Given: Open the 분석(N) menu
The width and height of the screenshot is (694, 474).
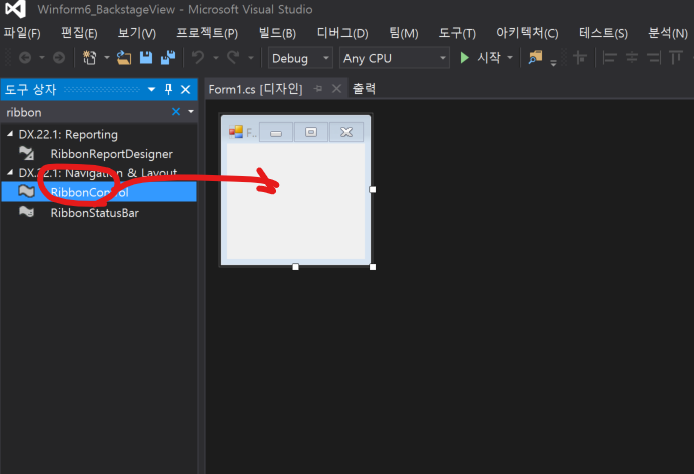Looking at the screenshot, I should (668, 33).
